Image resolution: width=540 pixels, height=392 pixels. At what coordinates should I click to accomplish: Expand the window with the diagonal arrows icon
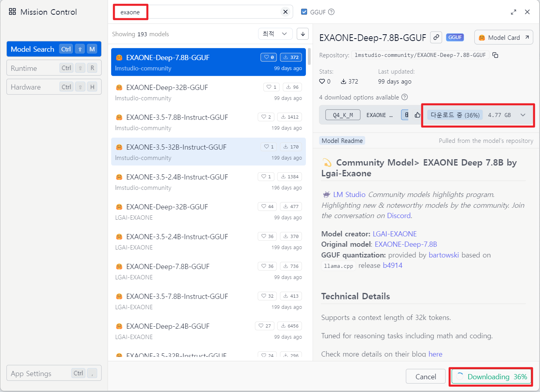click(513, 12)
